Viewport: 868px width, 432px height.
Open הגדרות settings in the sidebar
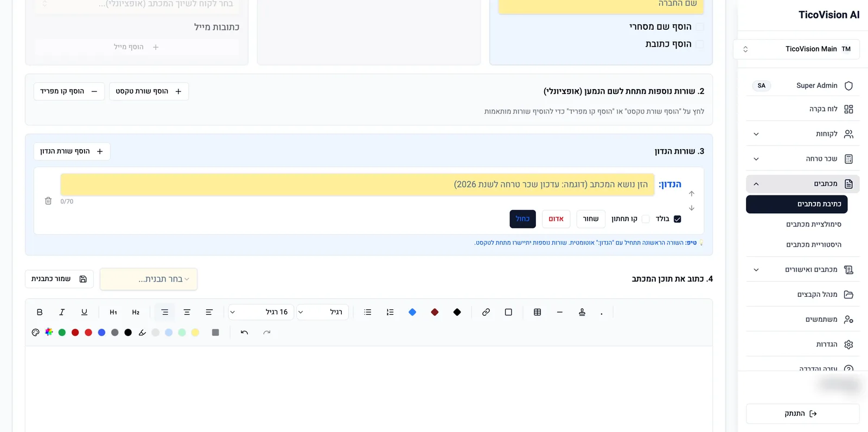[x=803, y=345]
